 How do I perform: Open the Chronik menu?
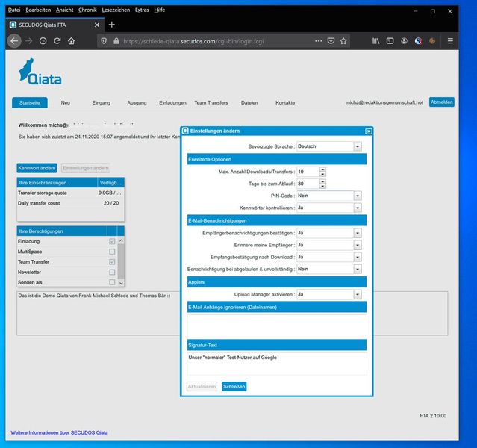[87, 10]
